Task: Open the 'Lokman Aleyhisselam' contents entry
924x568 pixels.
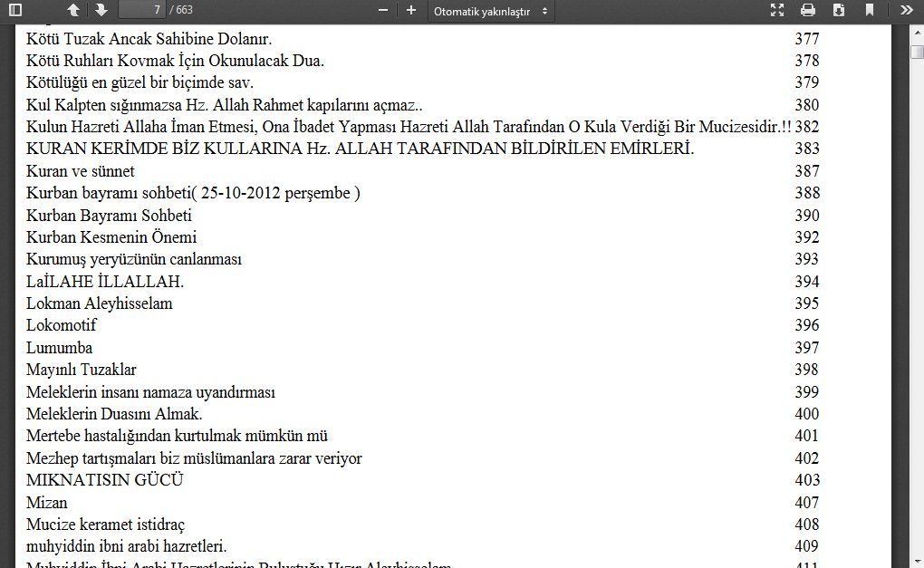Action: tap(100, 303)
